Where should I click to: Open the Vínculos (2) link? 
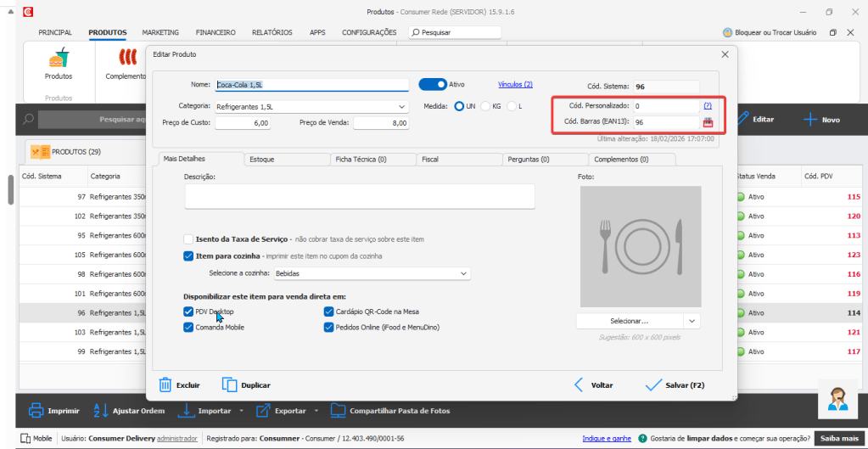point(515,84)
